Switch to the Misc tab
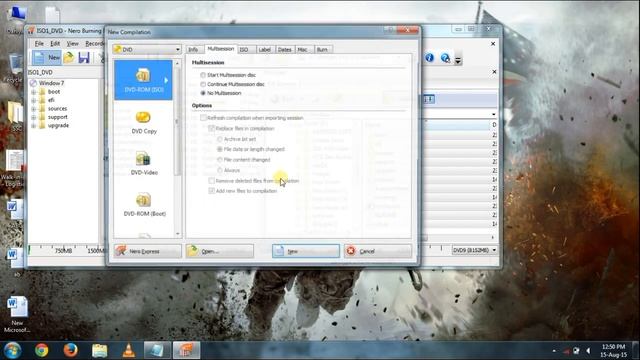Image resolution: width=640 pixels, height=360 pixels. pos(302,49)
